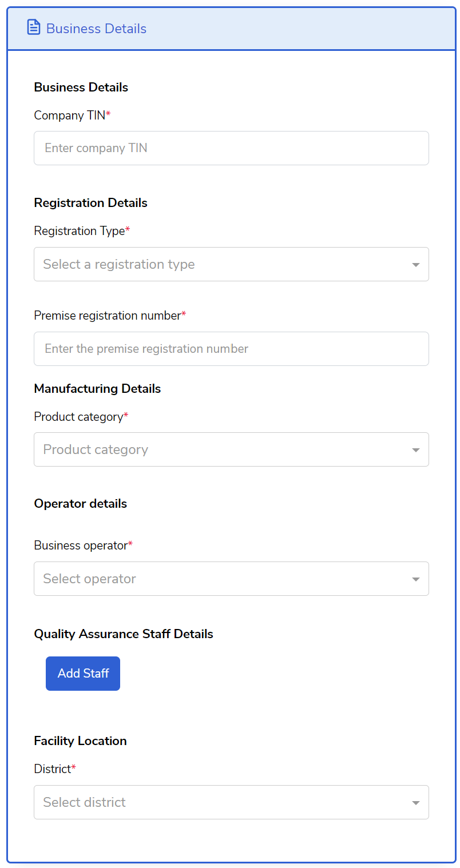
Task: Click the Premise registration number label
Action: click(x=108, y=316)
